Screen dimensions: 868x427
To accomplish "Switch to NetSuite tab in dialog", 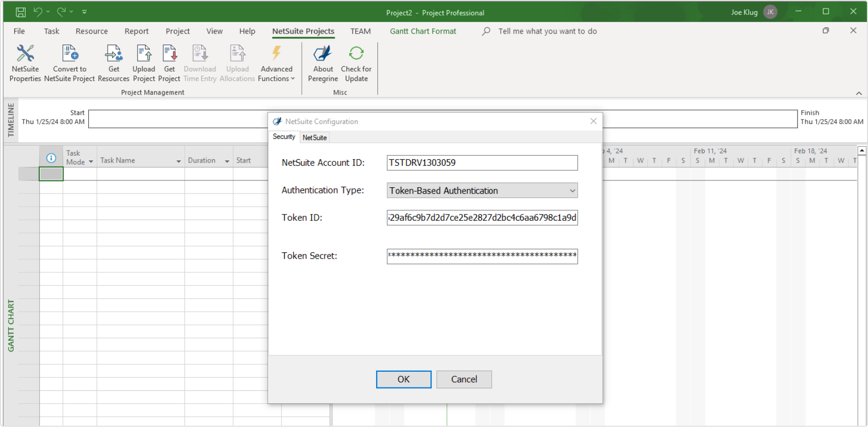I will (314, 138).
